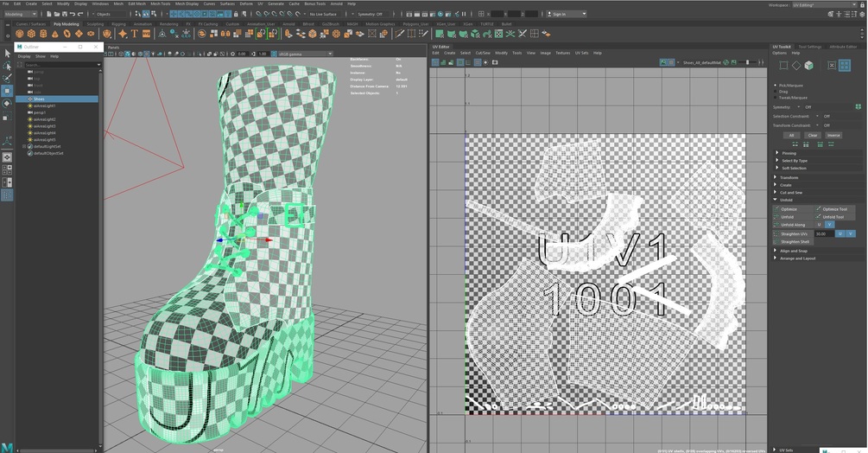
Task: Click the Save Scene icon
Action: pyautogui.click(x=65, y=14)
